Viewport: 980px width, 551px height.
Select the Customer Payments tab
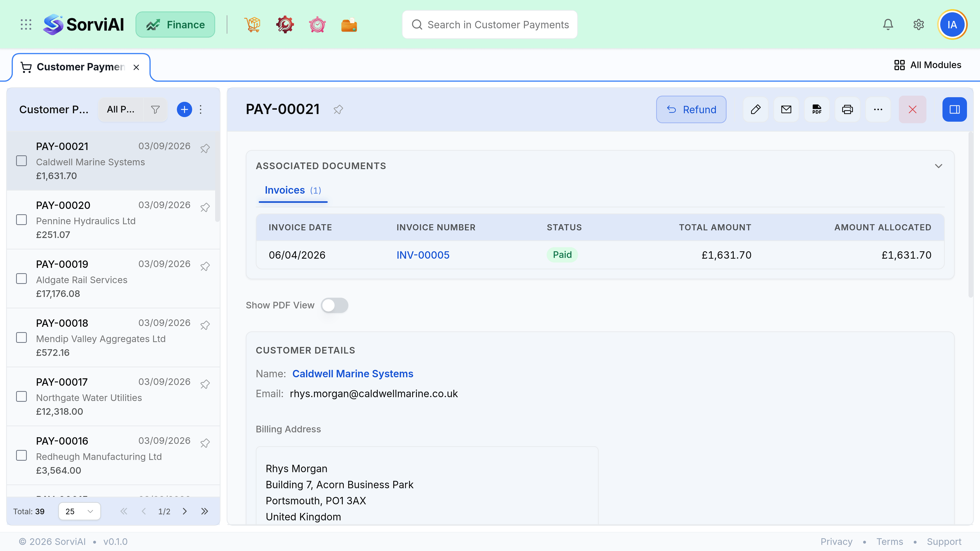pos(81,67)
